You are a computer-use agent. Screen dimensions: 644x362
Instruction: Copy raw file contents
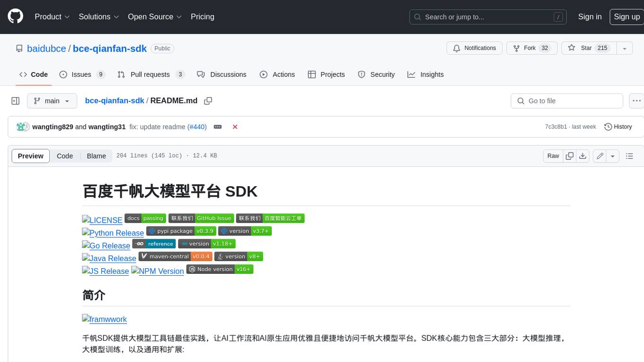coord(570,156)
